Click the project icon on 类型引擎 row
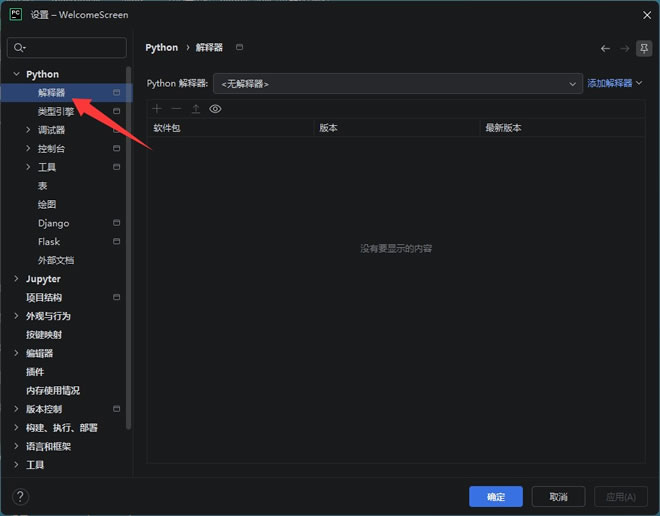The height and width of the screenshot is (516, 660). point(117,111)
